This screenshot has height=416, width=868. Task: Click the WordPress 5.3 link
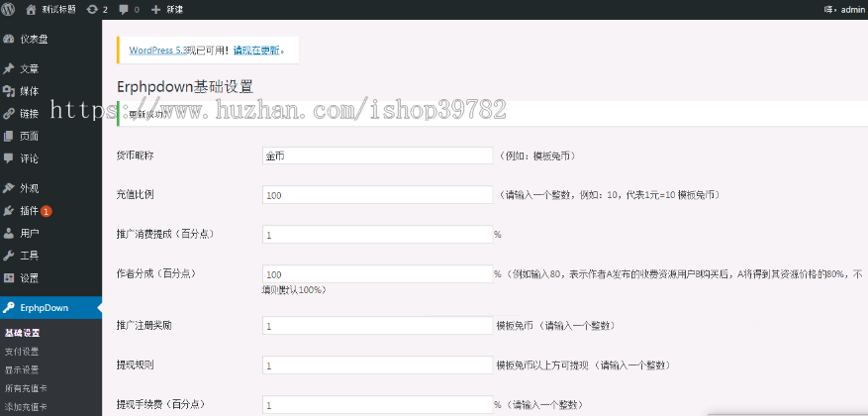(x=158, y=51)
